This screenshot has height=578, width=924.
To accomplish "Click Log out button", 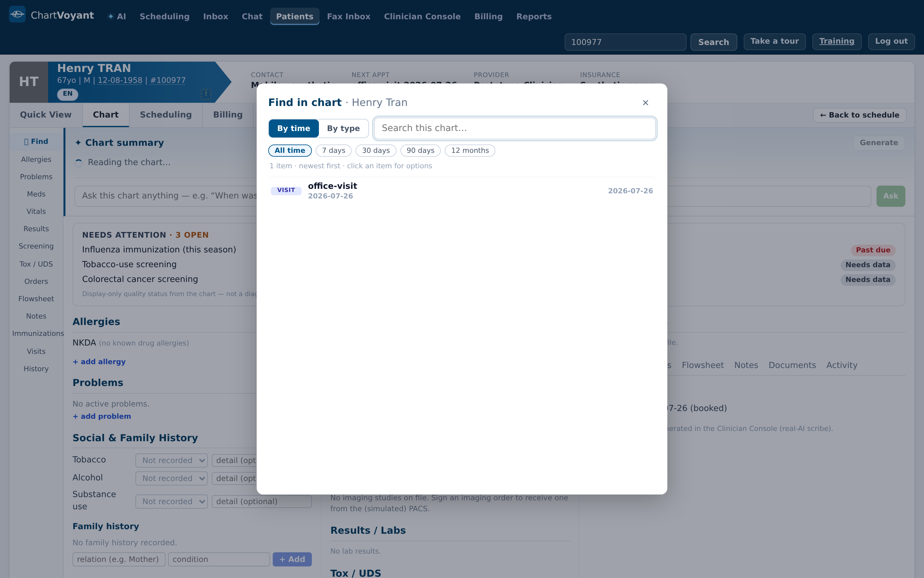I will 891,41.
